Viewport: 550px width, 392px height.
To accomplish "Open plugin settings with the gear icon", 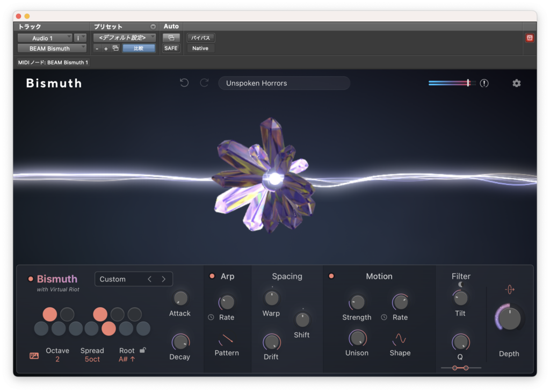I will [x=516, y=83].
